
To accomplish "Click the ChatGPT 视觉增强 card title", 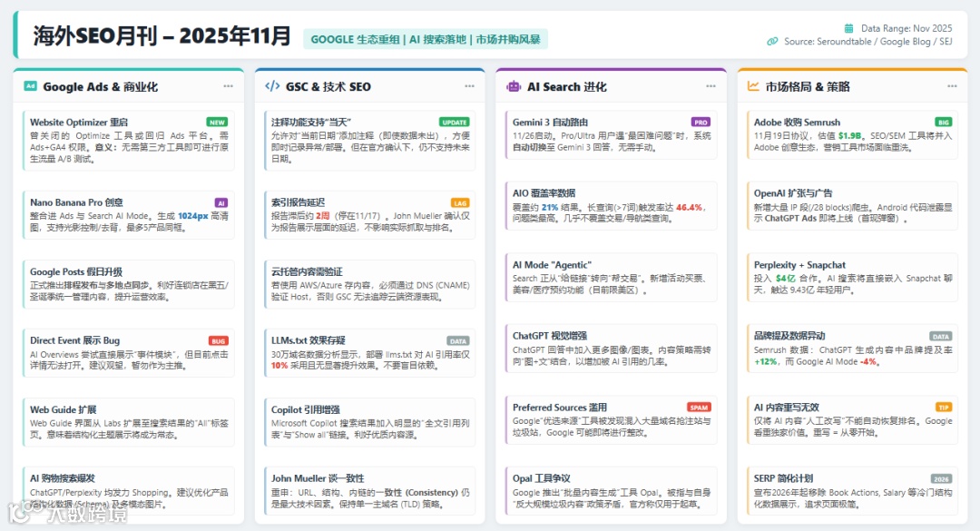I will click(549, 336).
